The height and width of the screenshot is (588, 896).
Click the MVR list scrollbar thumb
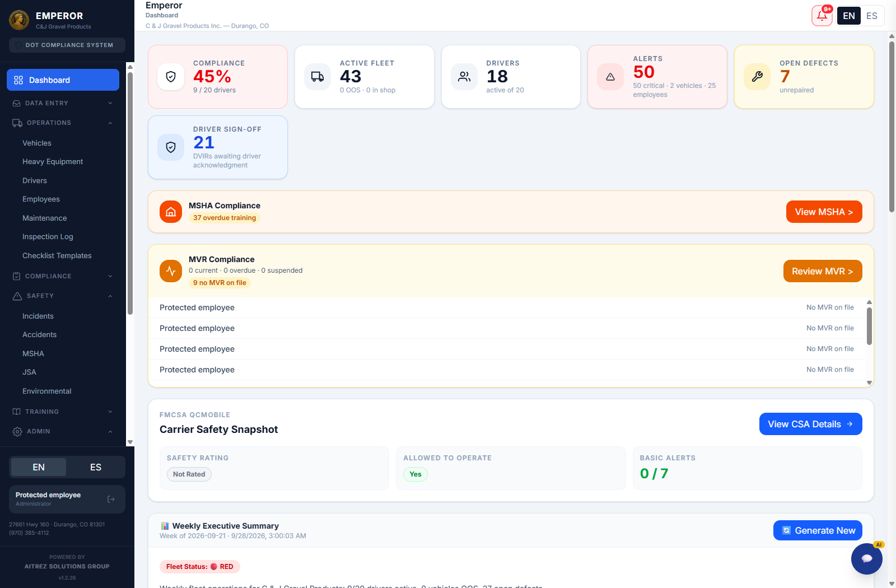point(869,326)
